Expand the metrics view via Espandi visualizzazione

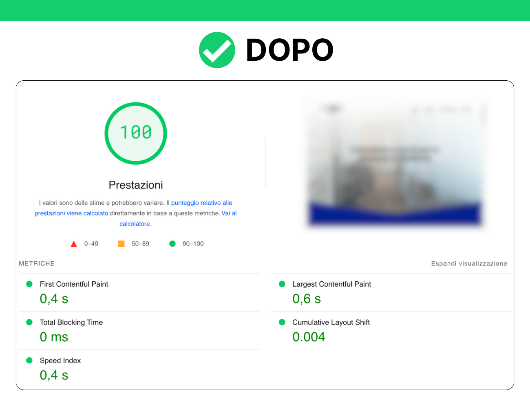469,263
